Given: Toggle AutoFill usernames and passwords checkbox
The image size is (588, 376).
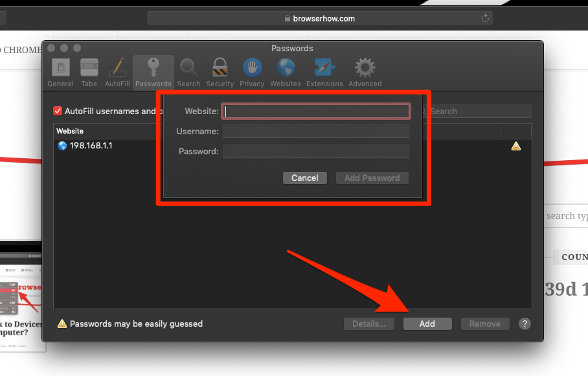Looking at the screenshot, I should pos(58,111).
